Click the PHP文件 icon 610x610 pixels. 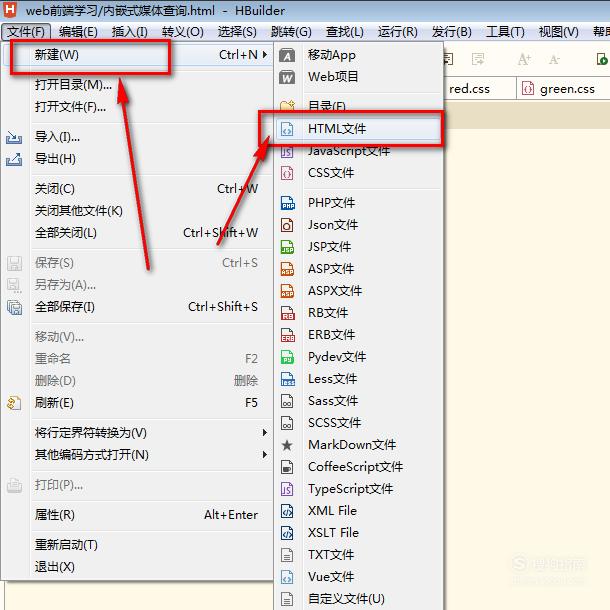[x=288, y=203]
